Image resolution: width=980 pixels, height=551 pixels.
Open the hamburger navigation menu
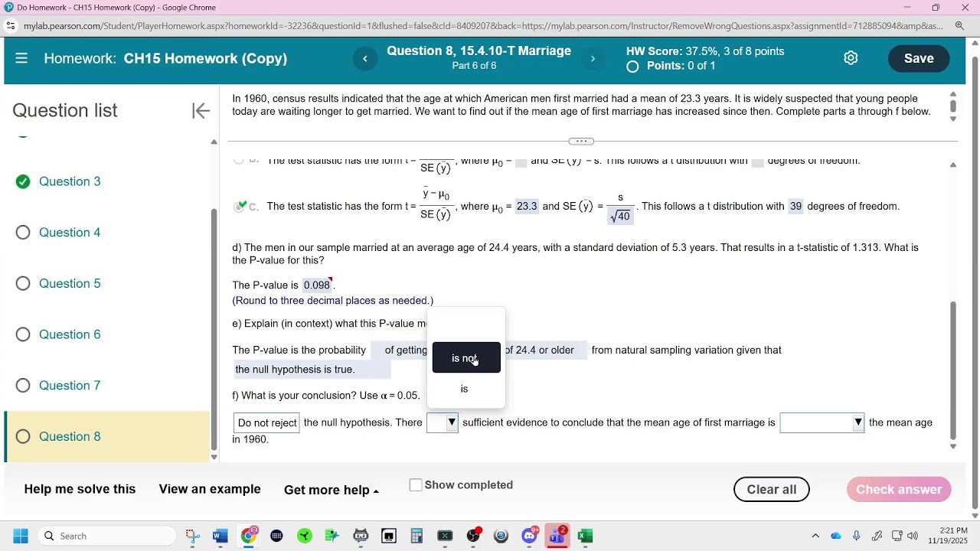[x=21, y=58]
